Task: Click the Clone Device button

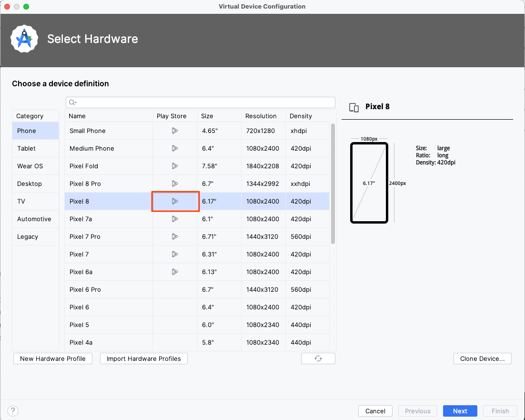Action: tap(482, 358)
